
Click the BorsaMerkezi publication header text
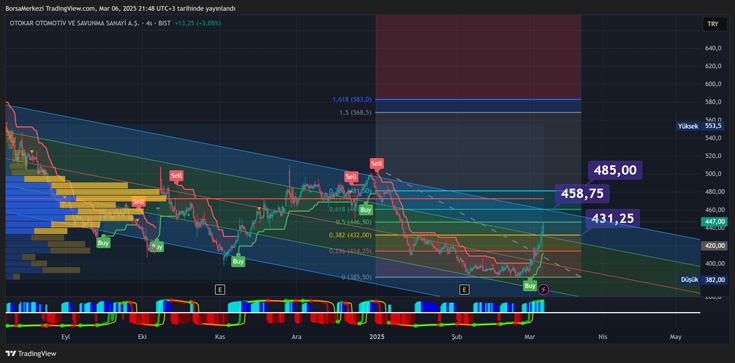coord(120,8)
